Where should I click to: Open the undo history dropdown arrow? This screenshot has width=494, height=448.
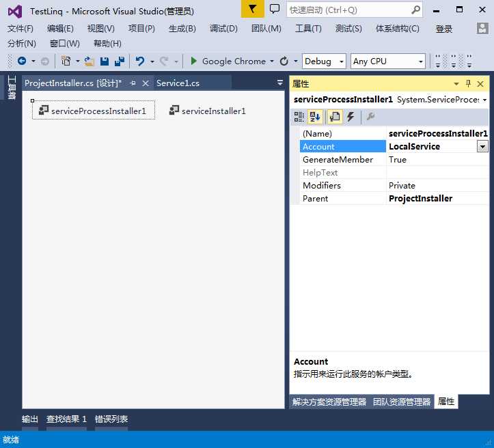[152, 61]
